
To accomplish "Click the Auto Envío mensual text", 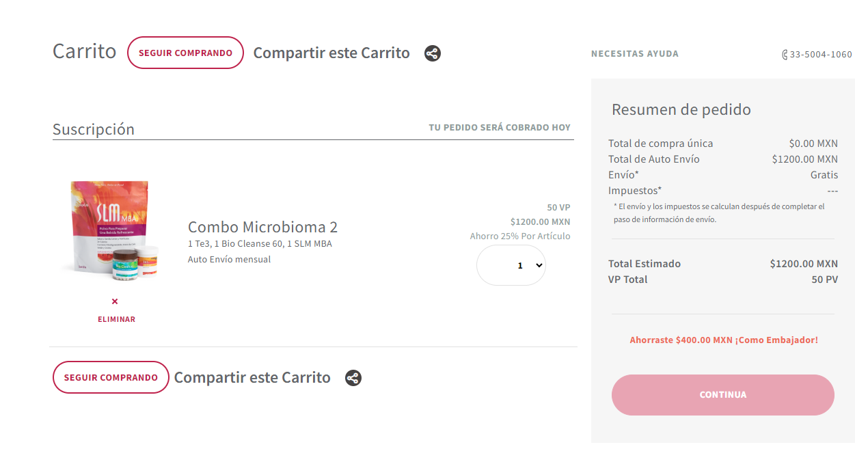I will (229, 260).
